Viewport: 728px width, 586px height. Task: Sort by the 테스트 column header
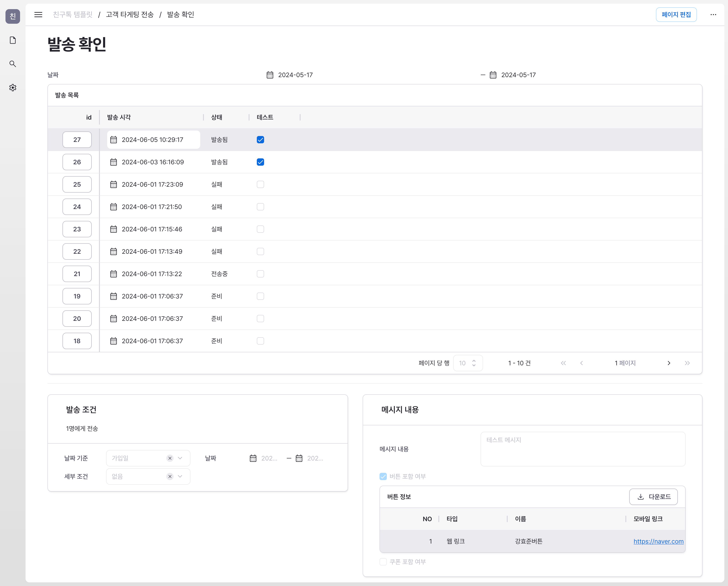coord(265,118)
